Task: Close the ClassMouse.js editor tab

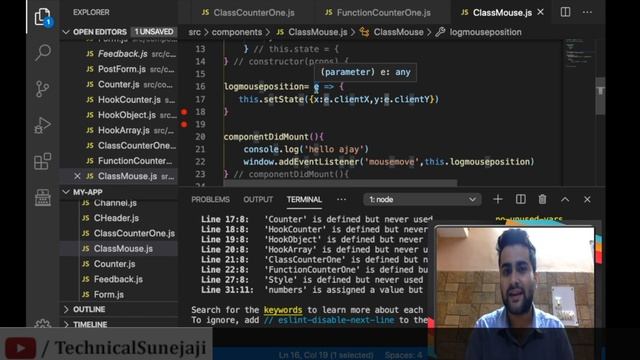Action: click(541, 12)
